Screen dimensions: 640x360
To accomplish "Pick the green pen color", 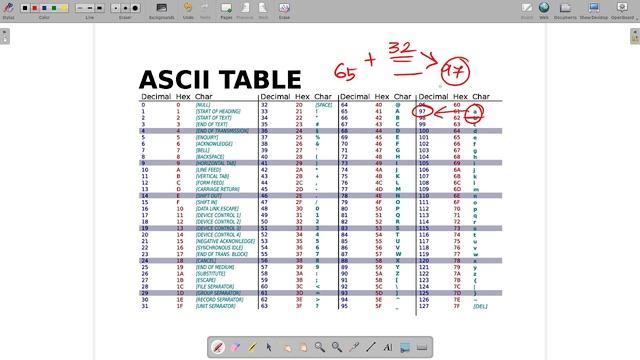I will (x=54, y=8).
